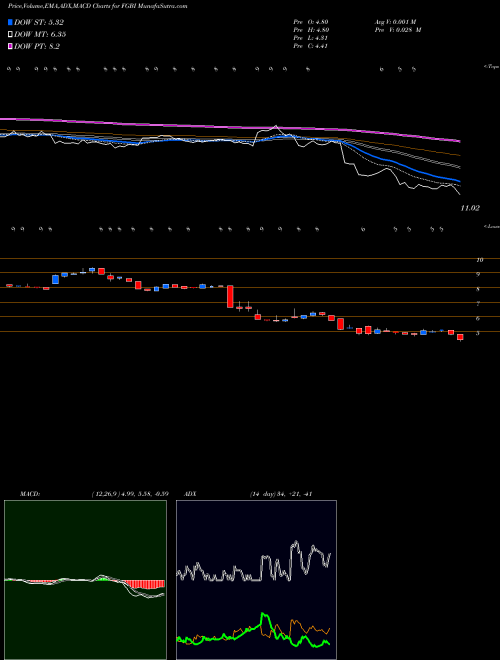Click the 10 price axis label

pos(479,260)
